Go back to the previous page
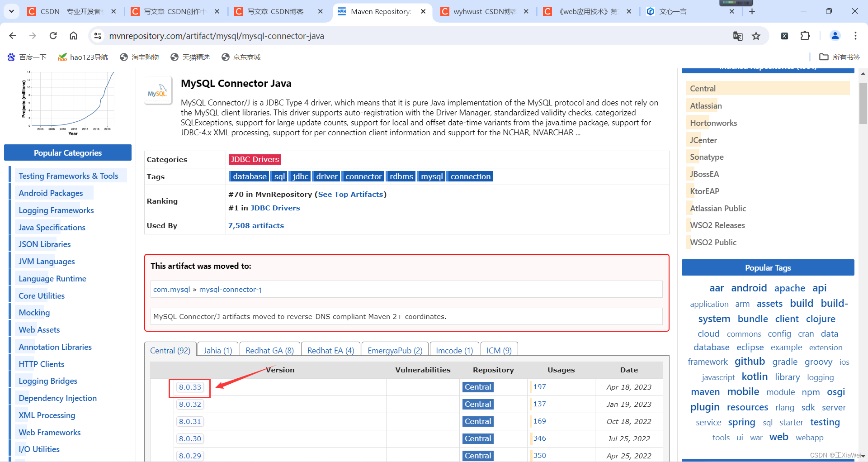868x462 pixels. pos(12,36)
